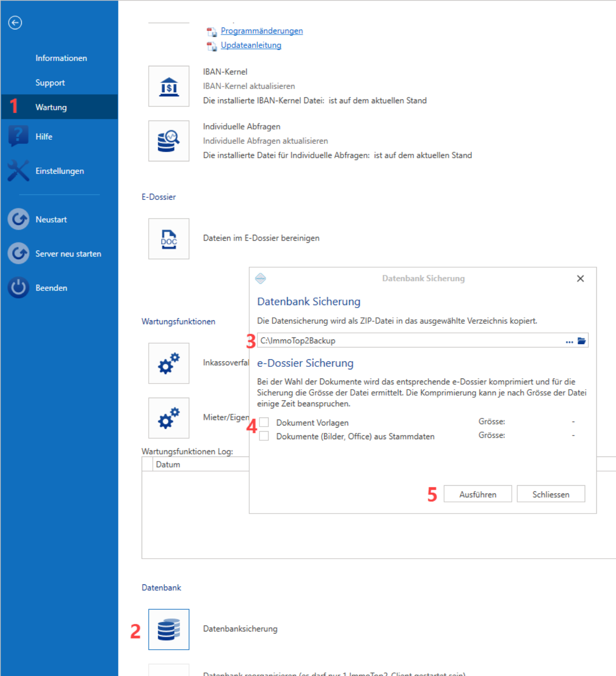The image size is (616, 676).
Task: Click the Inkassoverfall gears icon
Action: [169, 363]
